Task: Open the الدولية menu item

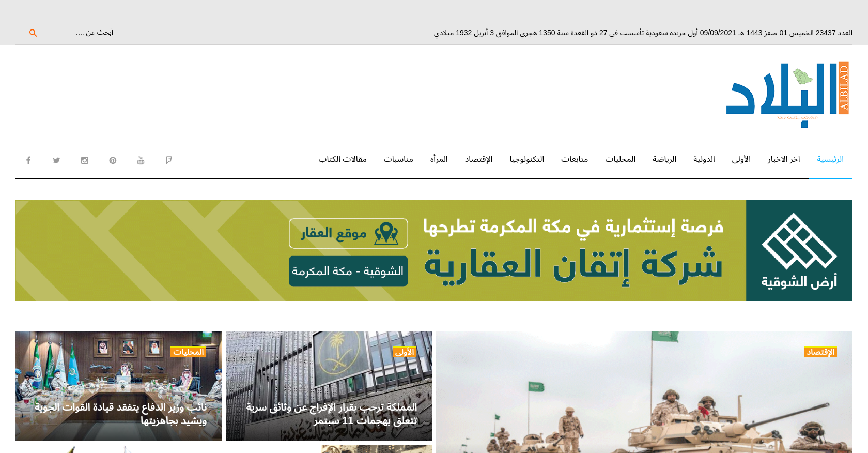Action: (704, 159)
